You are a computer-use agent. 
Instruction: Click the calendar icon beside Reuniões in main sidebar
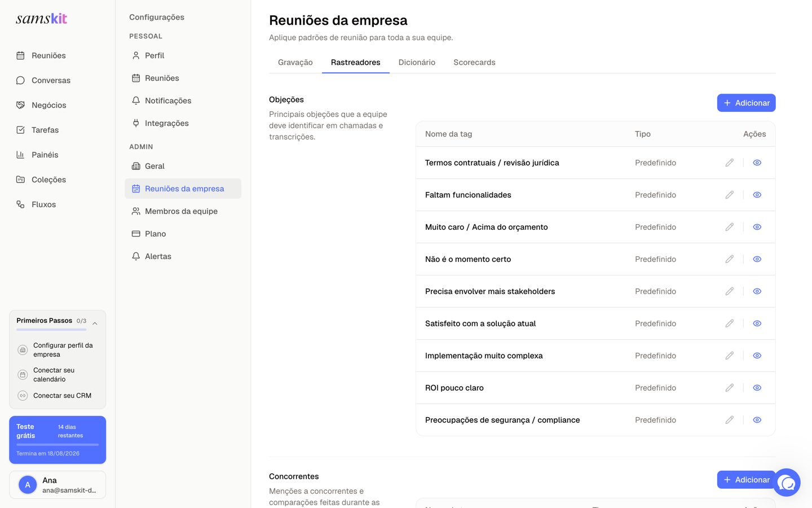20,55
